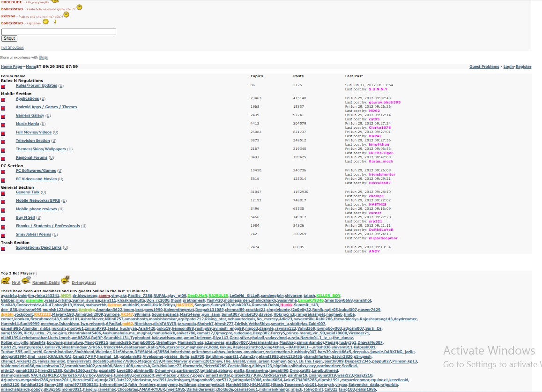Open last poster gaurav.bhati395 profile
Viewport: 542px width, 392px height.
pyautogui.click(x=385, y=102)
